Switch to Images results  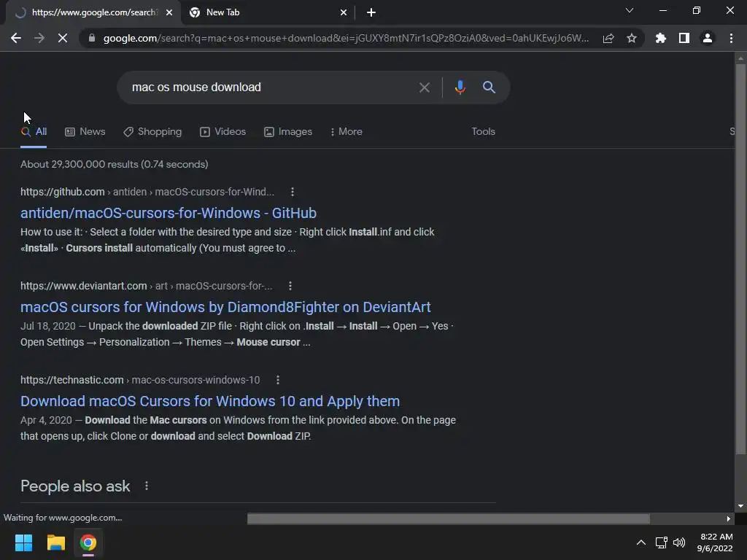point(288,132)
